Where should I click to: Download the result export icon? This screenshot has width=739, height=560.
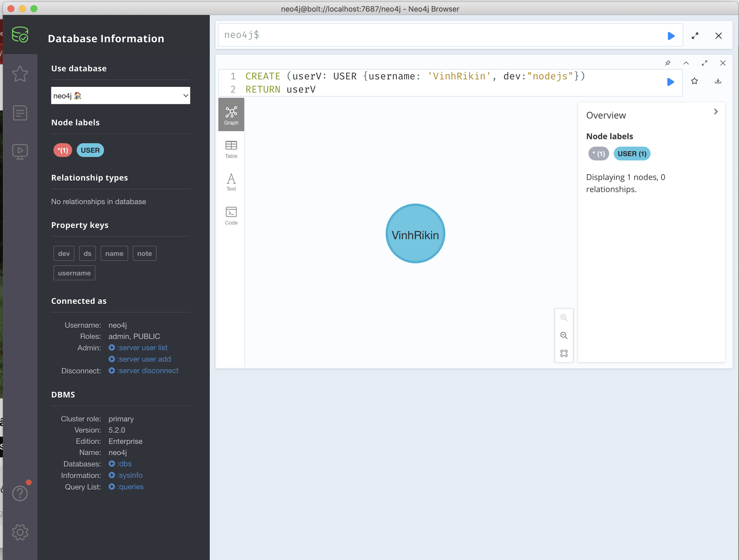[718, 81]
